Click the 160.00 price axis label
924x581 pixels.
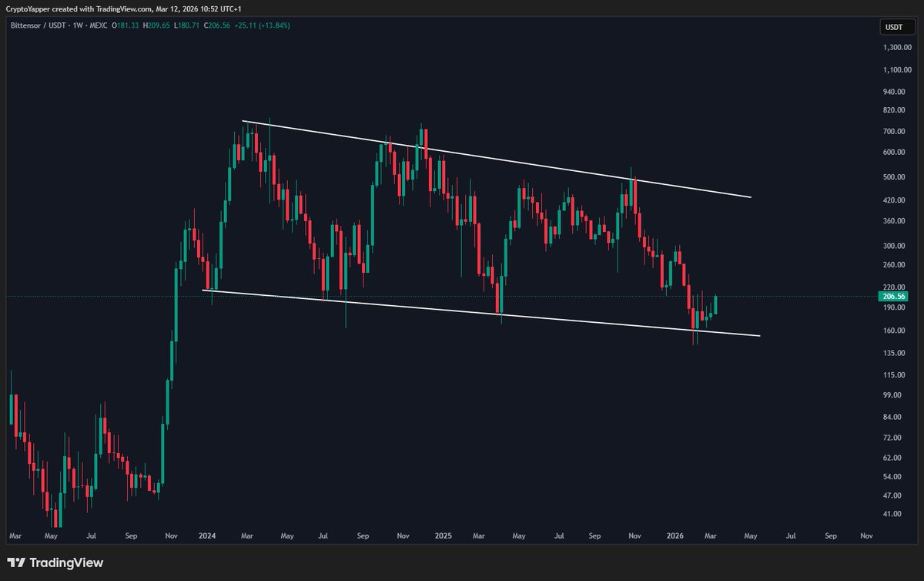tap(894, 331)
